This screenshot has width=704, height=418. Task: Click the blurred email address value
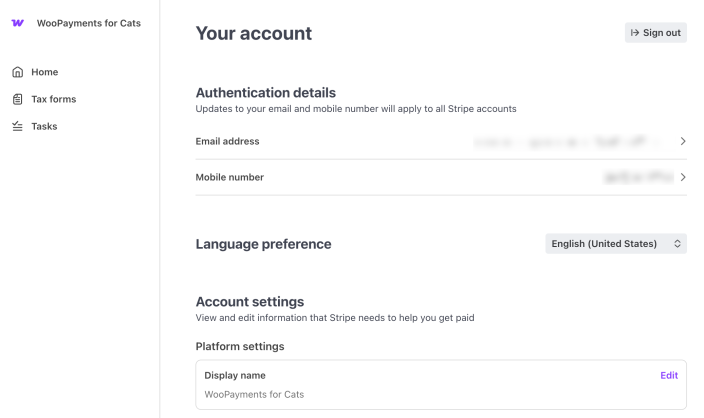[568, 142]
